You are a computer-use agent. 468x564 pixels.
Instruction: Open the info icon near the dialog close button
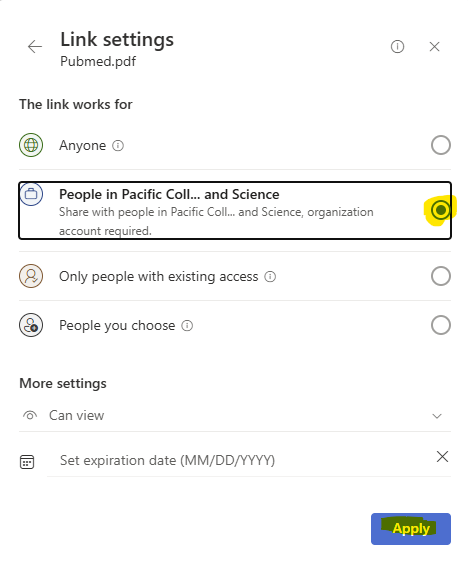(x=397, y=46)
